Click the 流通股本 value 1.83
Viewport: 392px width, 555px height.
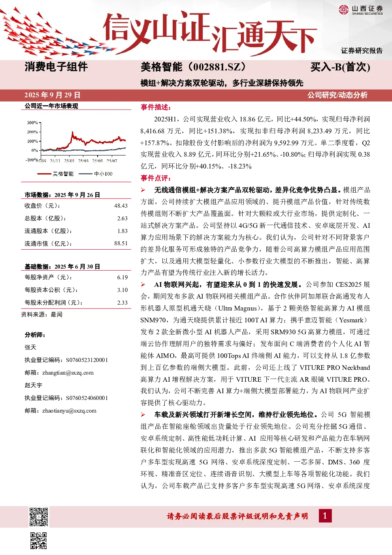click(x=122, y=231)
